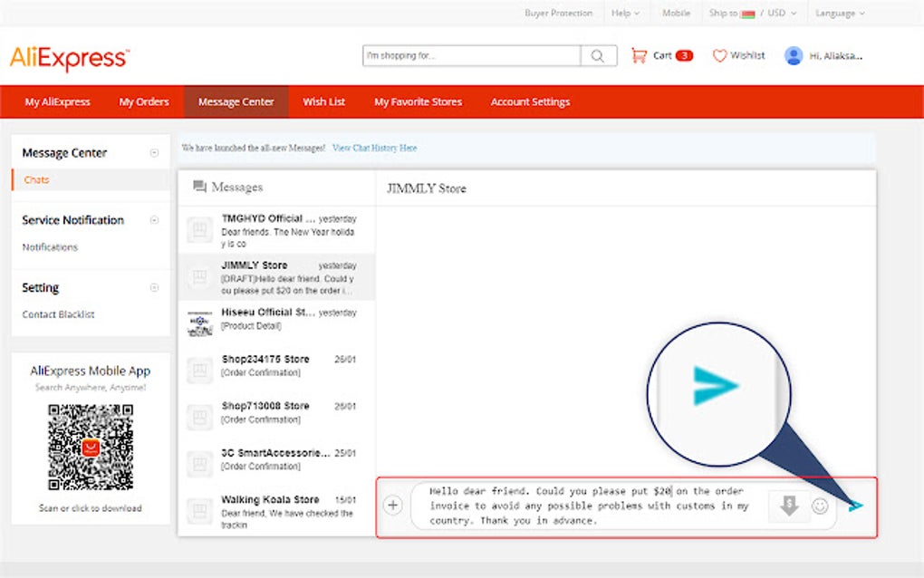Open Hiseeu Official Store conversation
The height and width of the screenshot is (578, 924).
(276, 323)
